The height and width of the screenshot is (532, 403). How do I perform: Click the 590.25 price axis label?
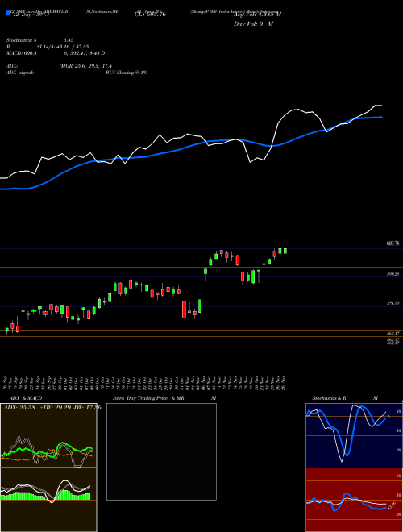click(393, 273)
